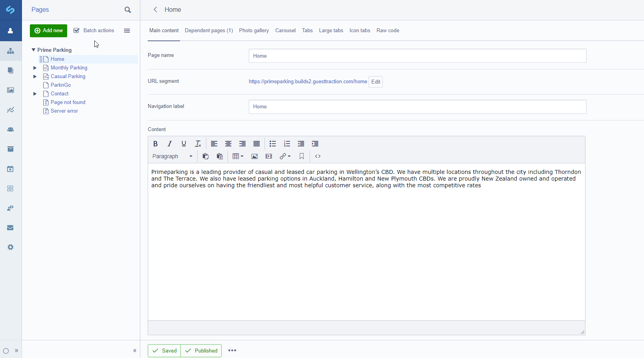644x358 pixels.
Task: Select Server error page in tree
Action: coord(64,111)
